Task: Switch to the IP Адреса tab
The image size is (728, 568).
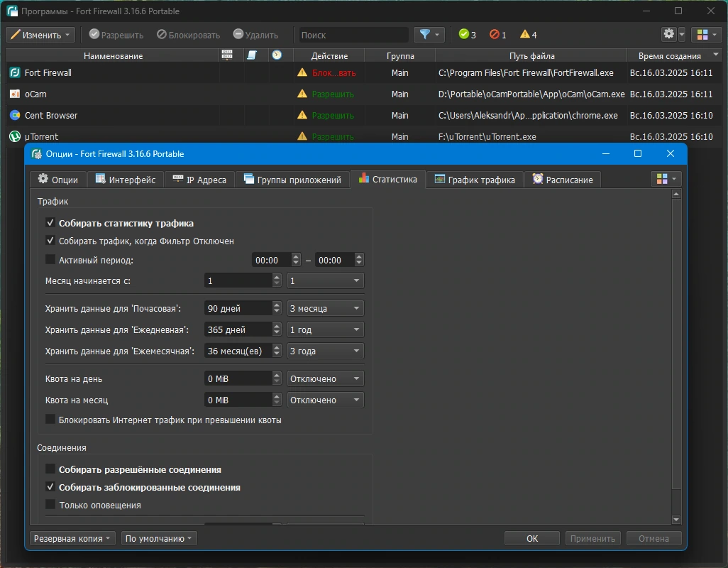Action: 199,179
